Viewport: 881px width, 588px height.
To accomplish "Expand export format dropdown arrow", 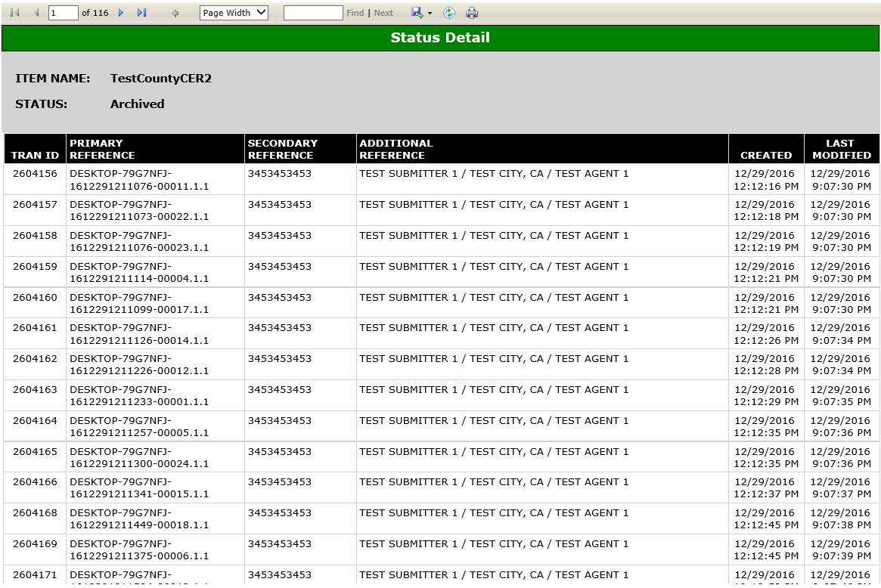I will pos(430,13).
